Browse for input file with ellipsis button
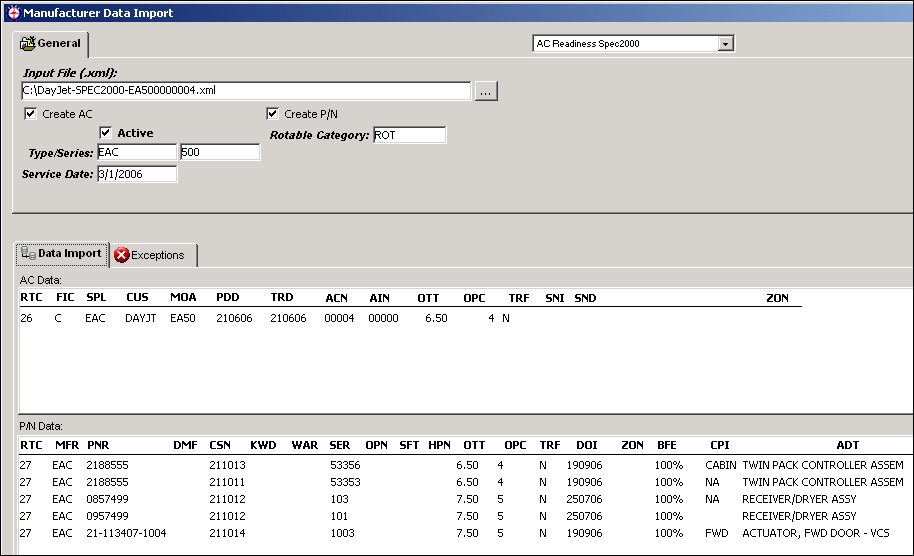 click(x=486, y=91)
